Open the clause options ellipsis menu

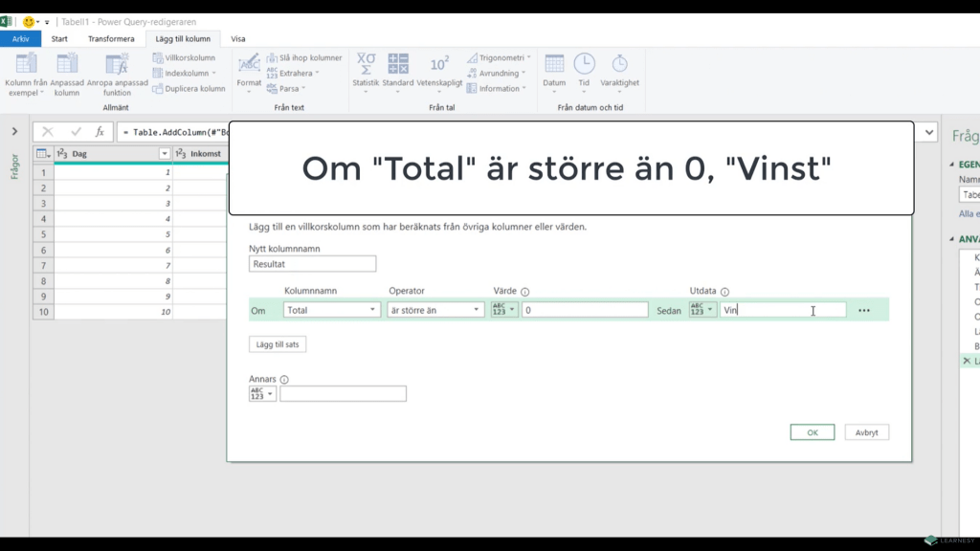click(x=864, y=311)
